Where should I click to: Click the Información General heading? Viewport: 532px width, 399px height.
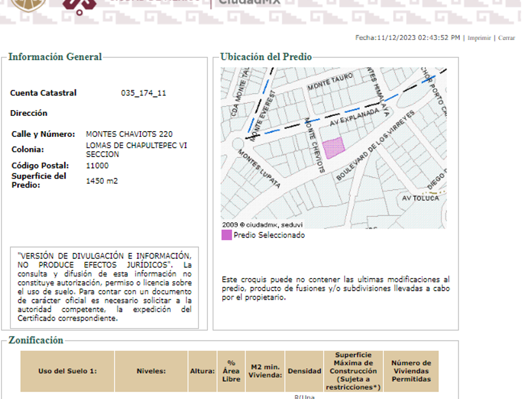click(x=55, y=56)
